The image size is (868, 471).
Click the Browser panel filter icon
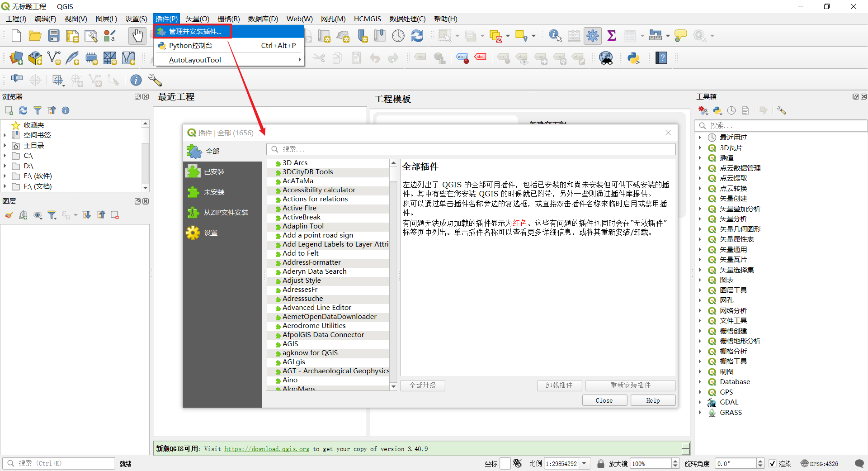coord(38,110)
